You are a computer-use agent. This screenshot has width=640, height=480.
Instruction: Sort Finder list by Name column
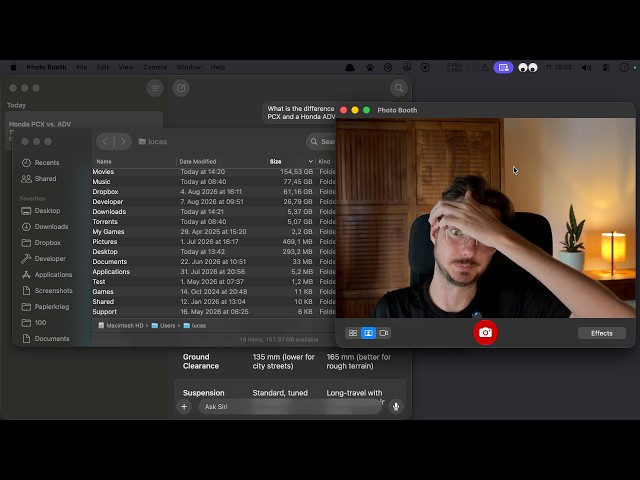point(135,162)
